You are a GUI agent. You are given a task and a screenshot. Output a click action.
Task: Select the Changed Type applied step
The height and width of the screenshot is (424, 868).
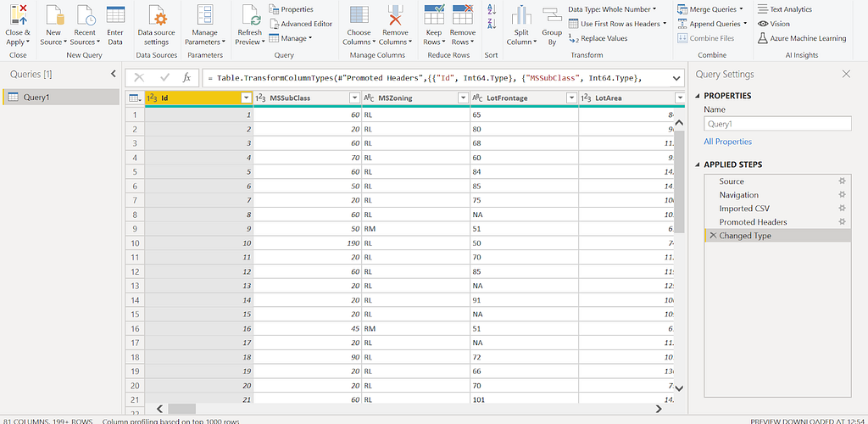coord(778,235)
